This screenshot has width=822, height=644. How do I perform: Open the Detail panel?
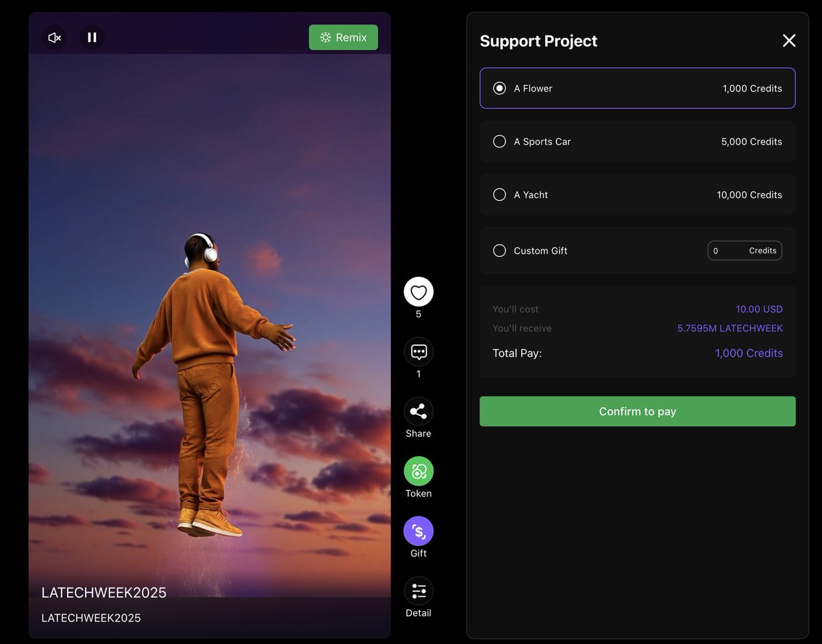(x=418, y=591)
